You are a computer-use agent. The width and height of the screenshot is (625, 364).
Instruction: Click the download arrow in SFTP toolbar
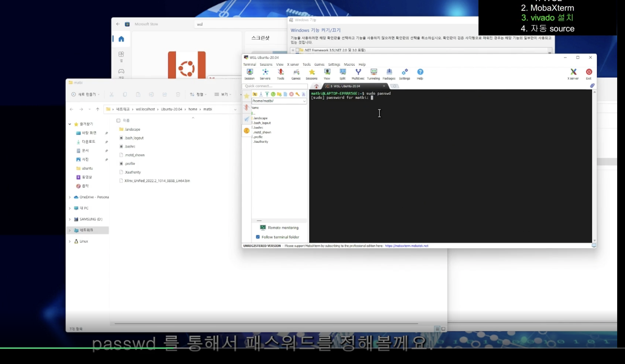(x=261, y=94)
